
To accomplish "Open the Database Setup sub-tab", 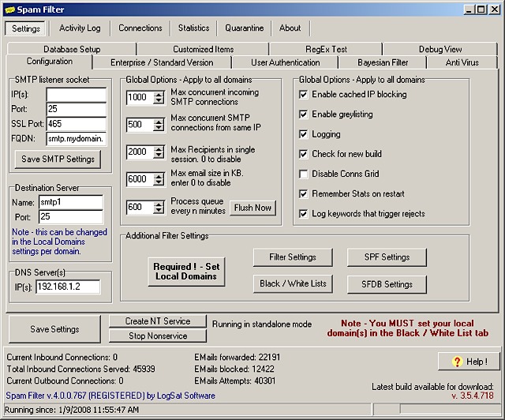I will (72, 49).
